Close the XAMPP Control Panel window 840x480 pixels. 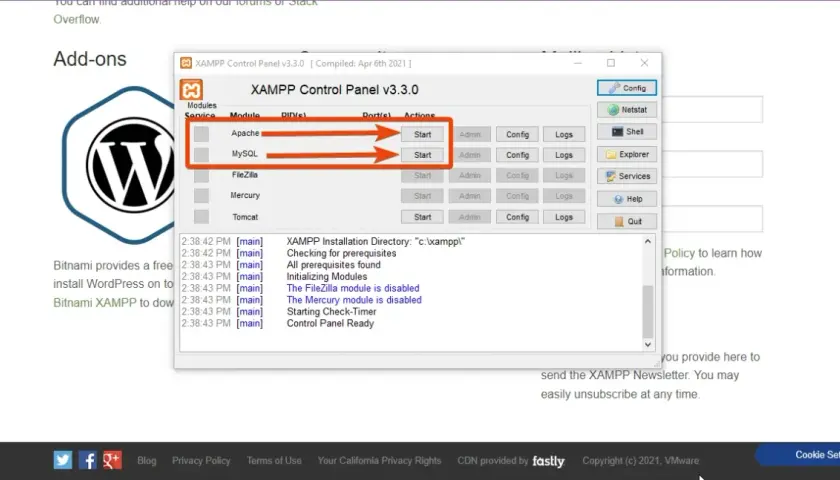click(x=644, y=63)
